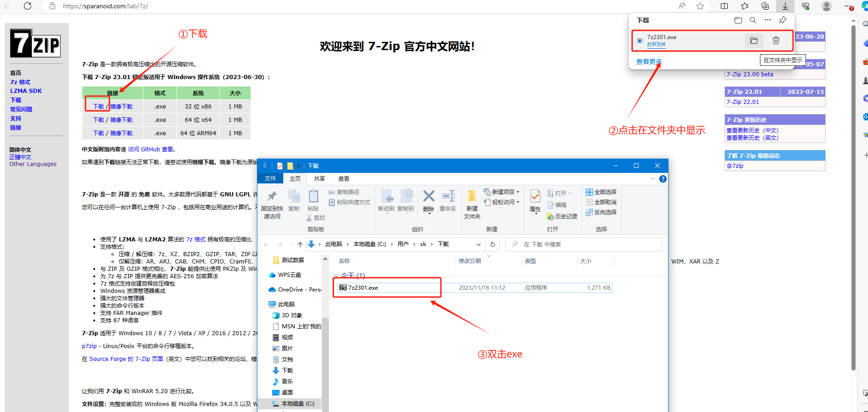Click download link for 64-bit ARM64
This screenshot has height=412, width=868.
tap(98, 133)
